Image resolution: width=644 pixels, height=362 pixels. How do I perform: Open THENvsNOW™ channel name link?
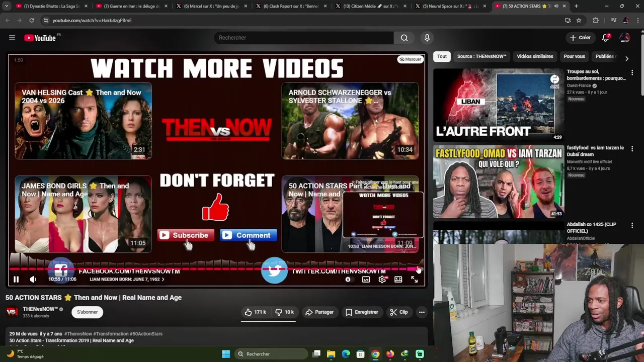(40, 309)
